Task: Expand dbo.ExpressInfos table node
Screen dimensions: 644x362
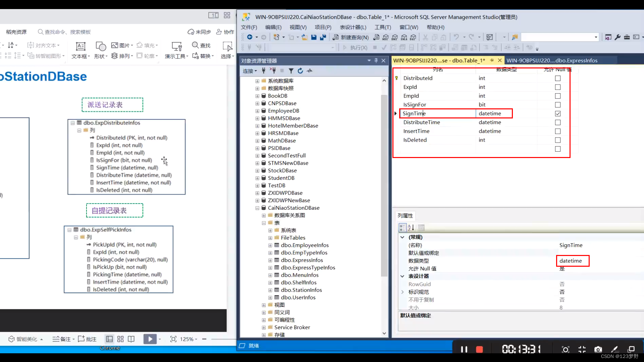Action: [270, 260]
